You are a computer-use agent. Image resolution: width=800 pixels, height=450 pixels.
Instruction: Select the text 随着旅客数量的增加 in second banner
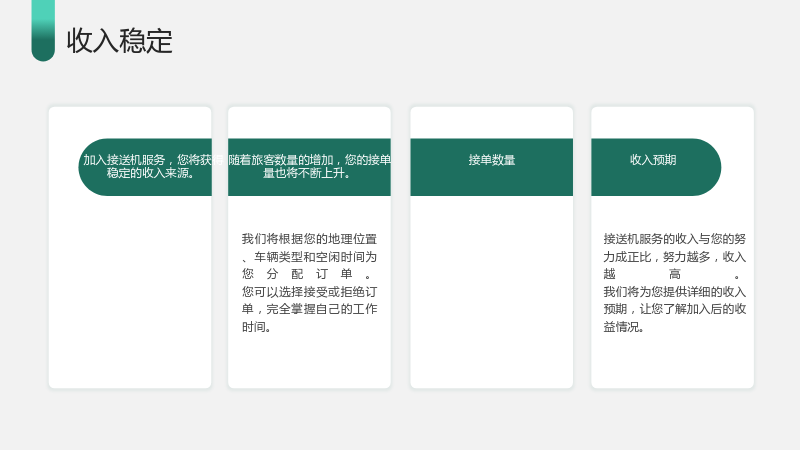[x=281, y=160]
